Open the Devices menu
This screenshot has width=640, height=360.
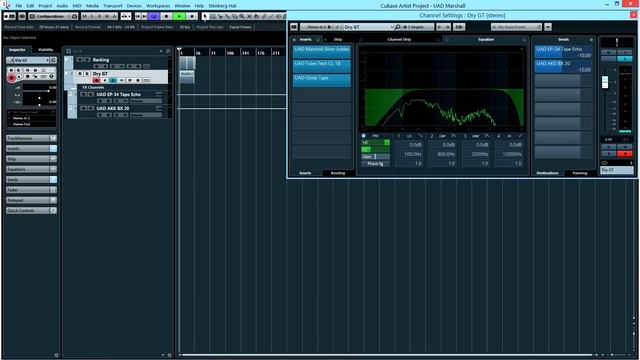coord(134,6)
